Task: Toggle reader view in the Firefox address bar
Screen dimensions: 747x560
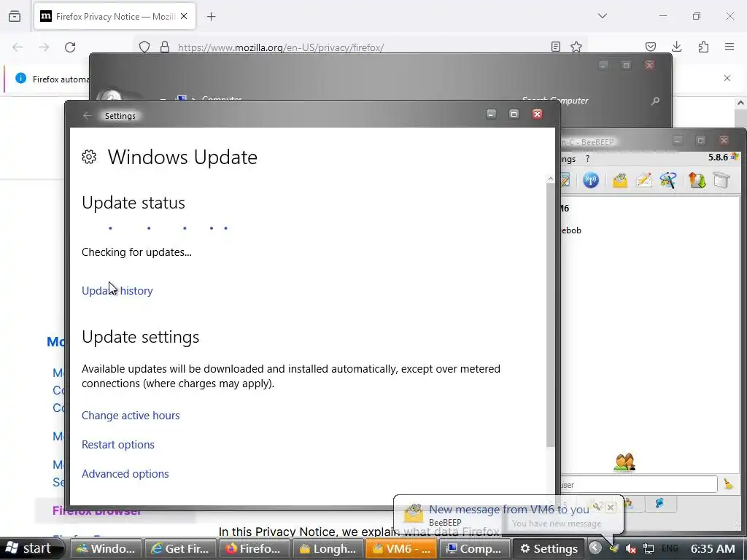Action: [x=555, y=47]
